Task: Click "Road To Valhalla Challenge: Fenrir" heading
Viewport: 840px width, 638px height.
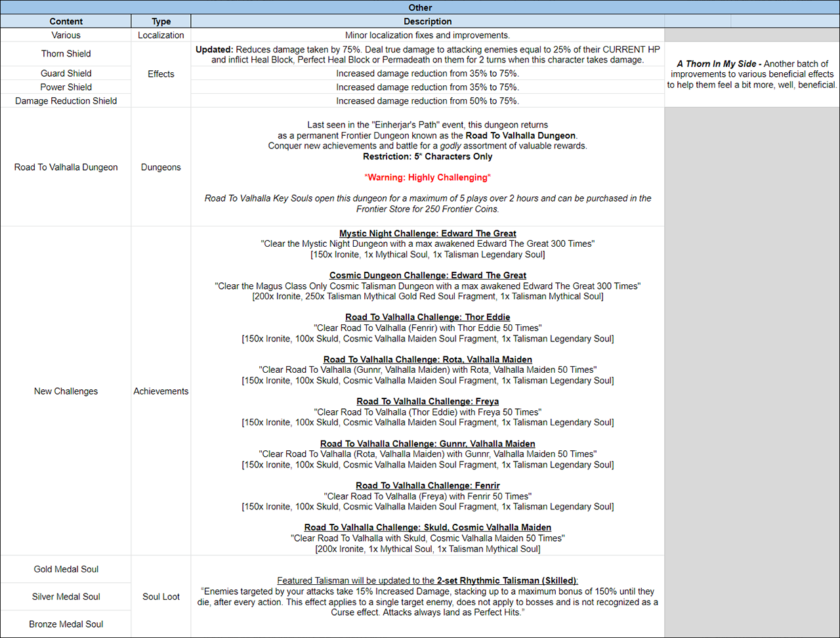Action: (427, 486)
